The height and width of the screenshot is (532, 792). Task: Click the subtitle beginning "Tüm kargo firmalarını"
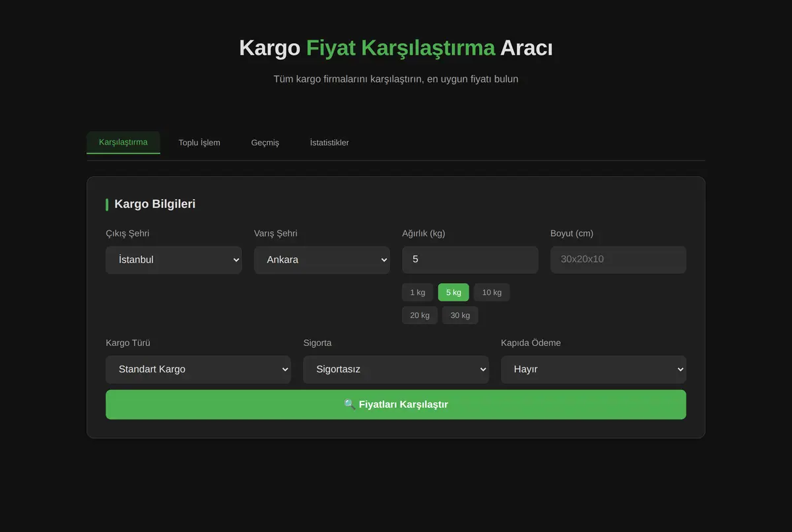click(x=396, y=79)
